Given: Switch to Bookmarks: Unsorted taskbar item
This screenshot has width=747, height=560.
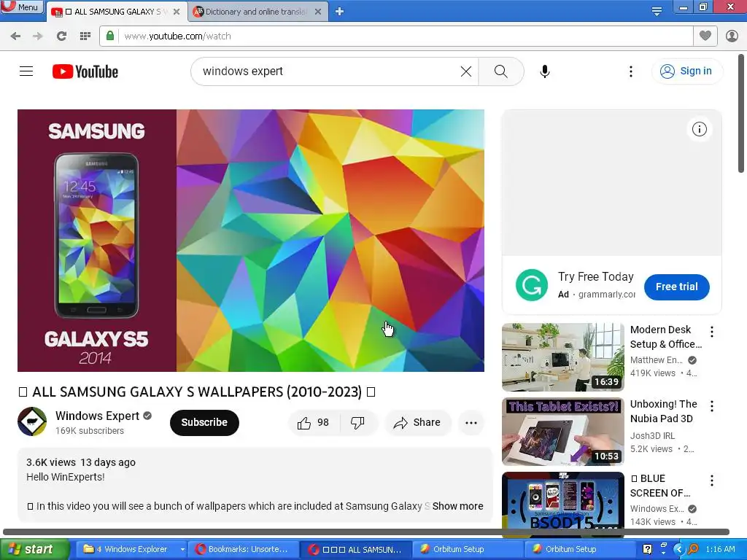Looking at the screenshot, I should tap(244, 549).
